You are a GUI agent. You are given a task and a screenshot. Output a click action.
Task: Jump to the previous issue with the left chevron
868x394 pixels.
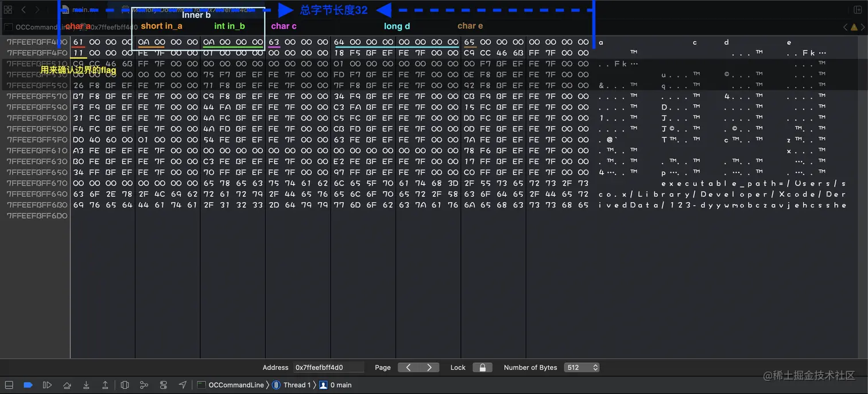click(845, 27)
